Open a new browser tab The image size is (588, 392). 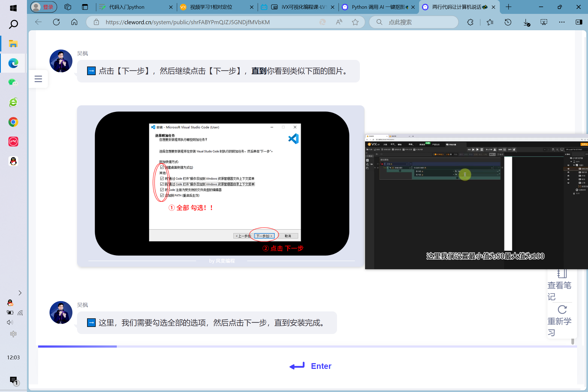(508, 7)
